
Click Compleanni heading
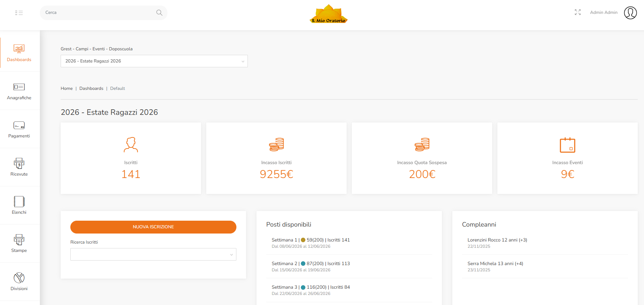click(x=479, y=224)
